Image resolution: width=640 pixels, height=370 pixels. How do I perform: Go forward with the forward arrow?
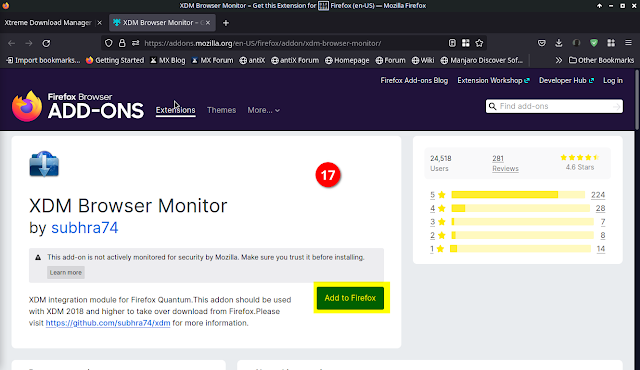[29, 43]
